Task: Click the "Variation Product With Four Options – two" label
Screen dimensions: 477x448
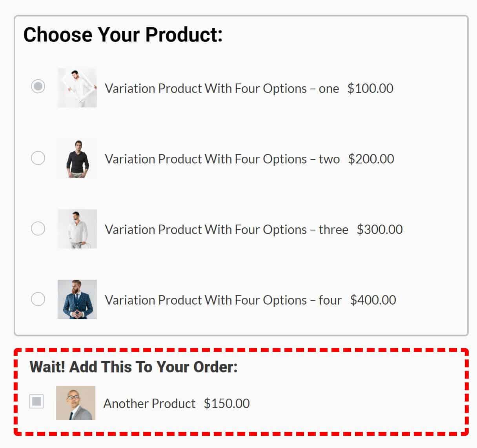Action: click(222, 159)
